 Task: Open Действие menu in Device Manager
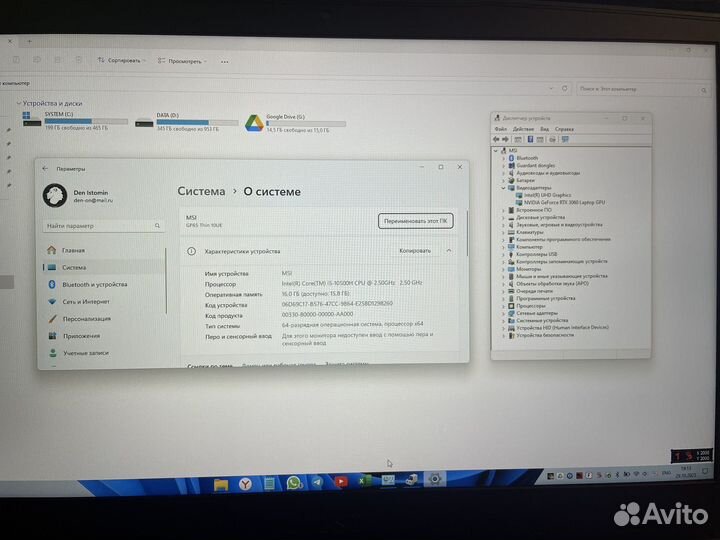point(523,129)
